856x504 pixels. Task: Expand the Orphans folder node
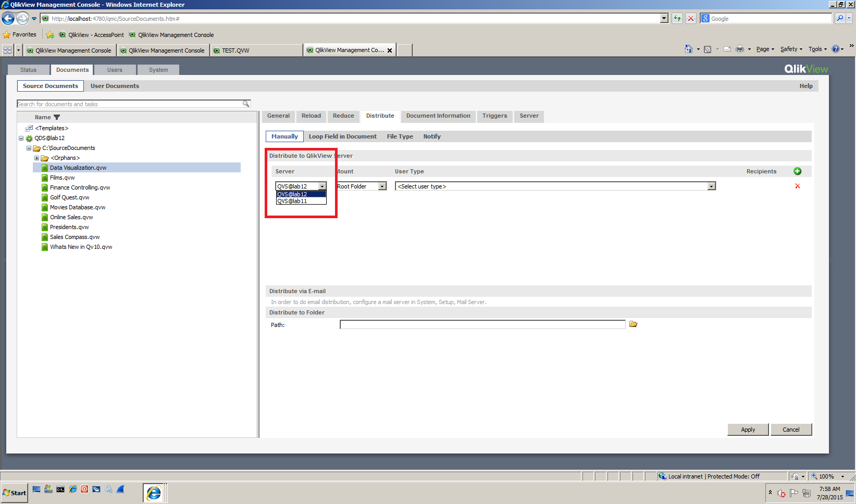point(36,158)
